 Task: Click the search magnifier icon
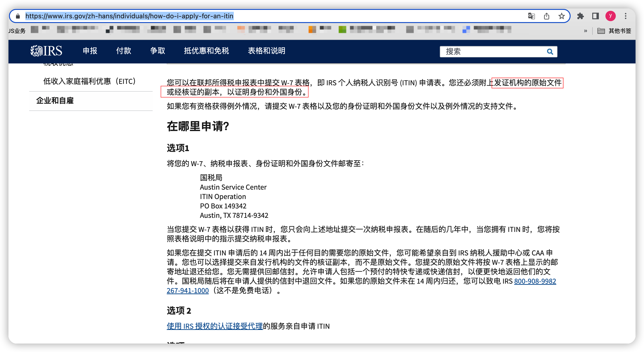550,52
